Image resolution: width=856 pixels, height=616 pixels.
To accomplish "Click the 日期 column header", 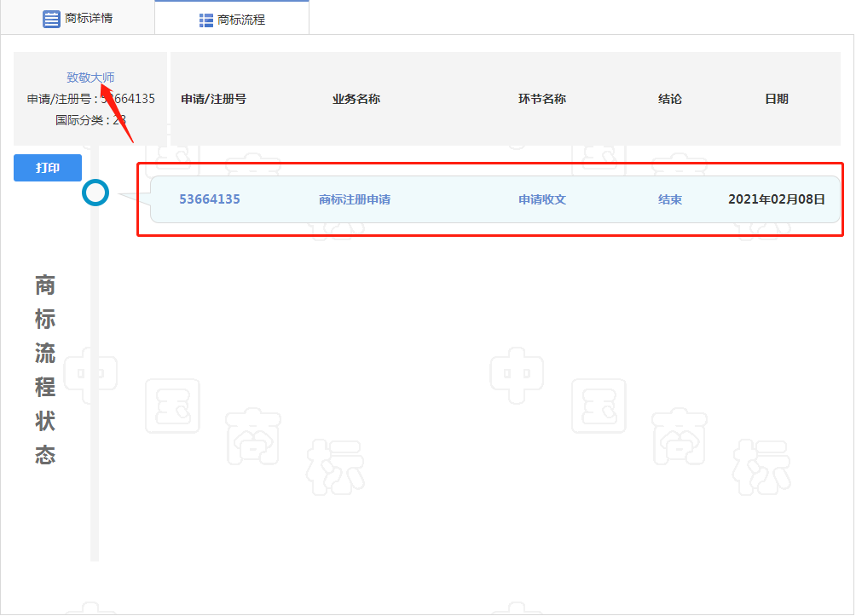I will point(777,99).
